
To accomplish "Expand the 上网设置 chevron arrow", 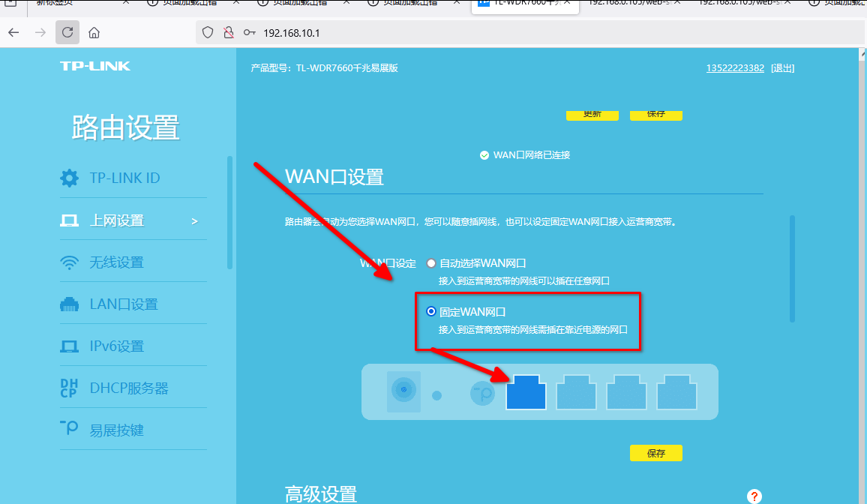I will coord(195,221).
